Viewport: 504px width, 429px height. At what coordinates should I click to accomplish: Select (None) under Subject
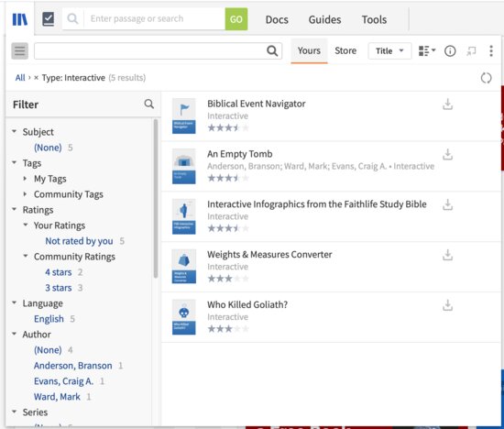tap(48, 148)
